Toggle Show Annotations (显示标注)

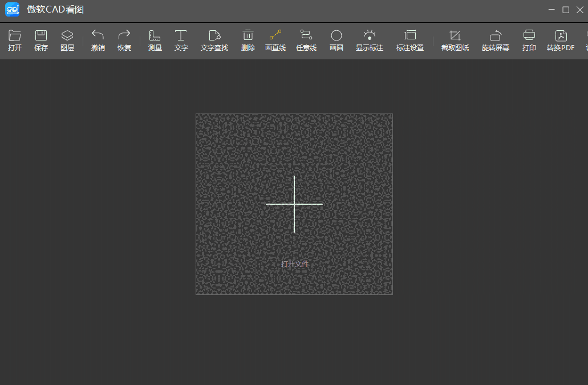point(370,36)
